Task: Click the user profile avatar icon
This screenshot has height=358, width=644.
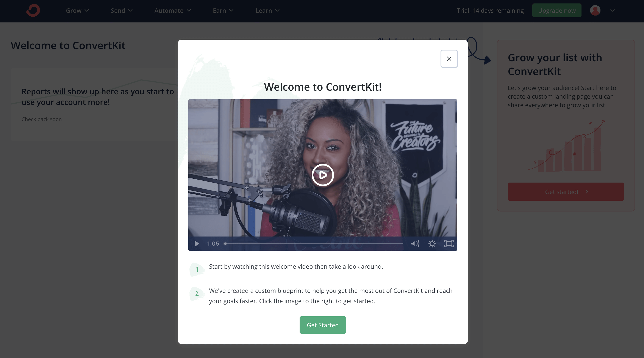Action: click(595, 10)
